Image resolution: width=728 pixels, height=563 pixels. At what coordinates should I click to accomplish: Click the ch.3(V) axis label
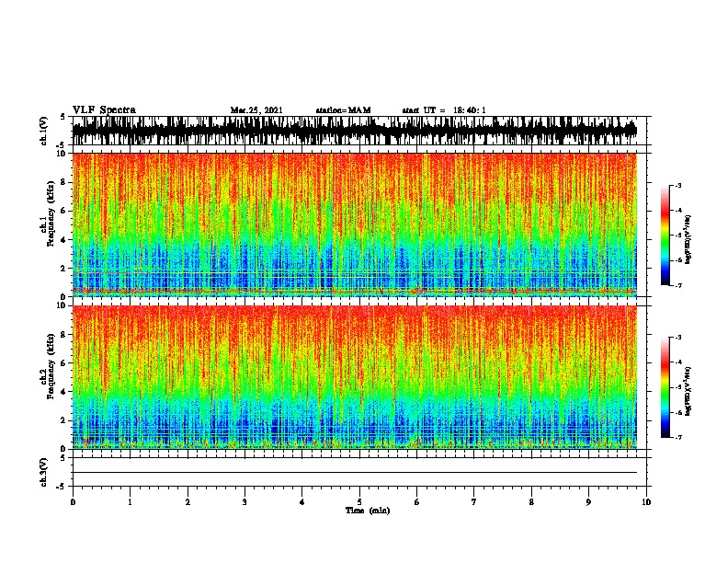click(x=44, y=472)
